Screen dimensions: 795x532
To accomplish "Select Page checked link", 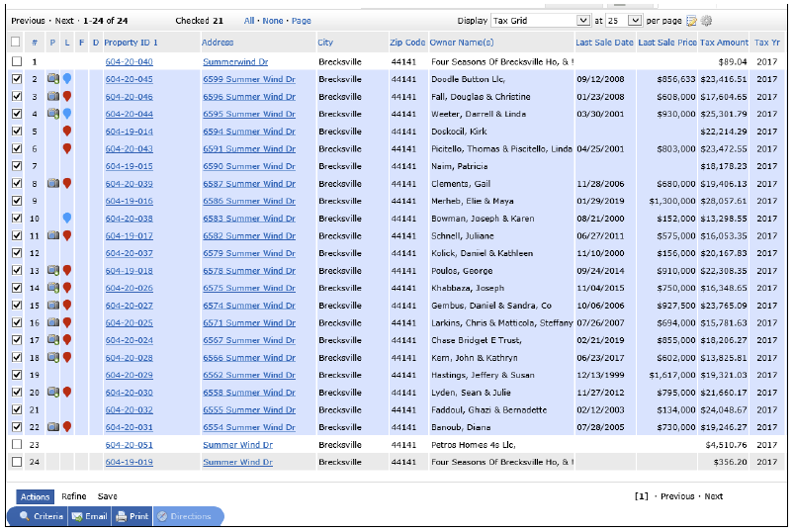I will 302,21.
